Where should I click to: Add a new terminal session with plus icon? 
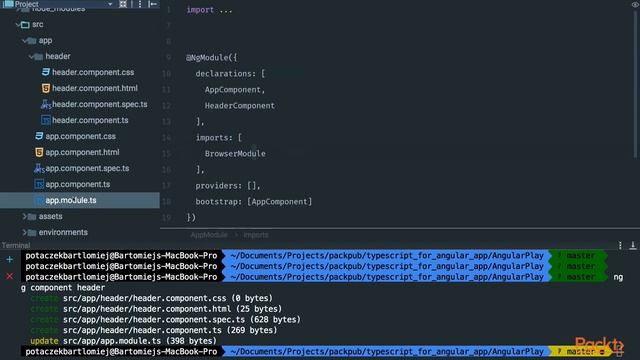click(9, 259)
